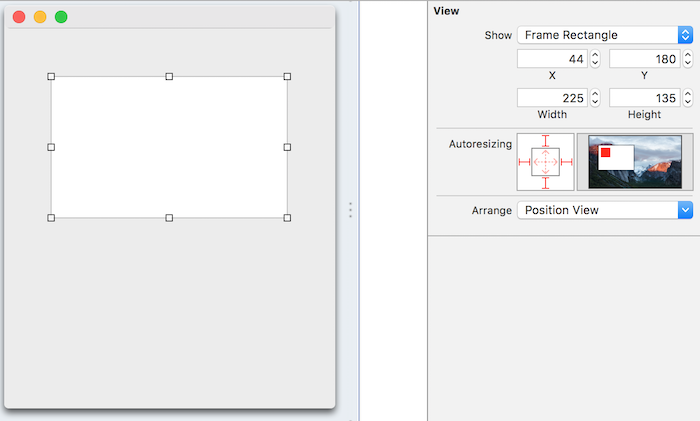Screen dimensions: 700x421
Task: Select the white custom view on the canvas
Action: tap(169, 147)
